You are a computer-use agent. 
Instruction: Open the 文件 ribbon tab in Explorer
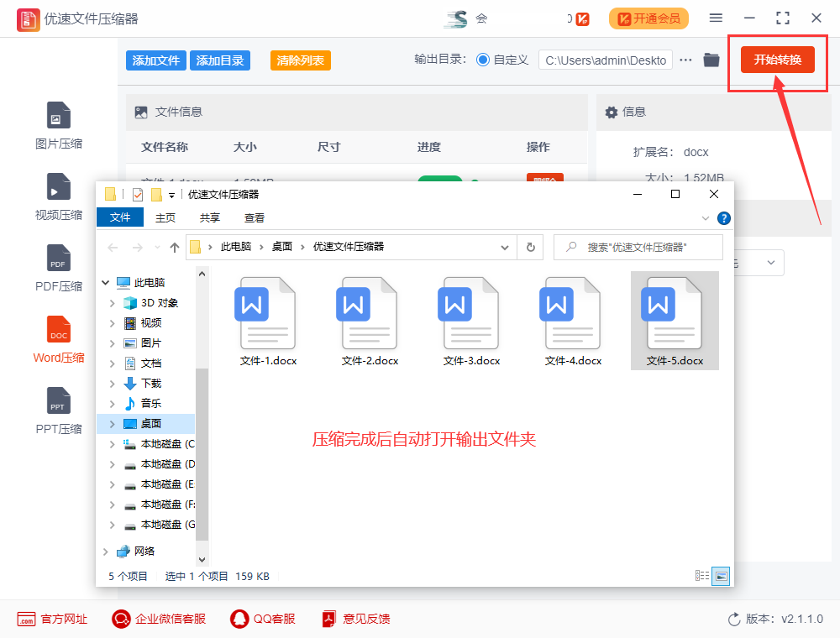pyautogui.click(x=120, y=217)
